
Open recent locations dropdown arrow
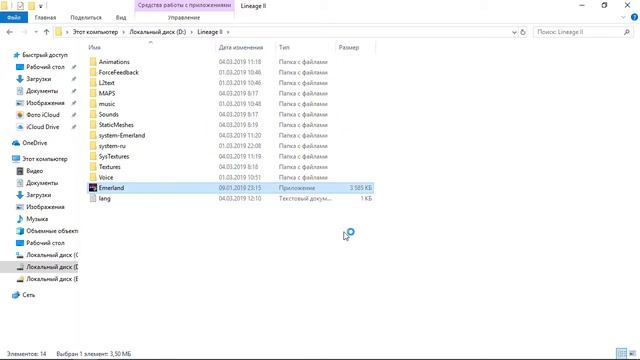[x=36, y=32]
